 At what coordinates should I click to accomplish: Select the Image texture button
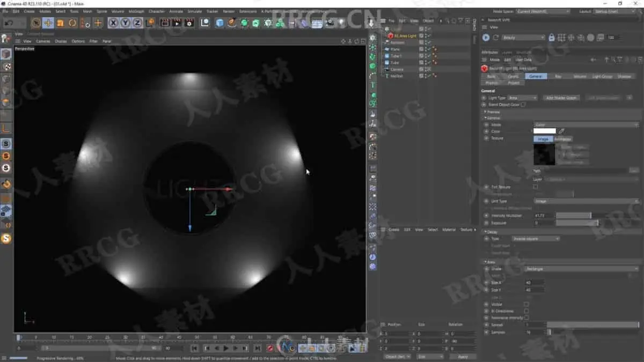click(543, 139)
